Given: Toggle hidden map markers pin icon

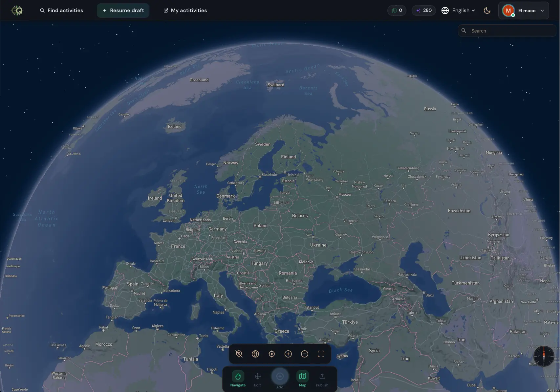Looking at the screenshot, I should click(239, 354).
